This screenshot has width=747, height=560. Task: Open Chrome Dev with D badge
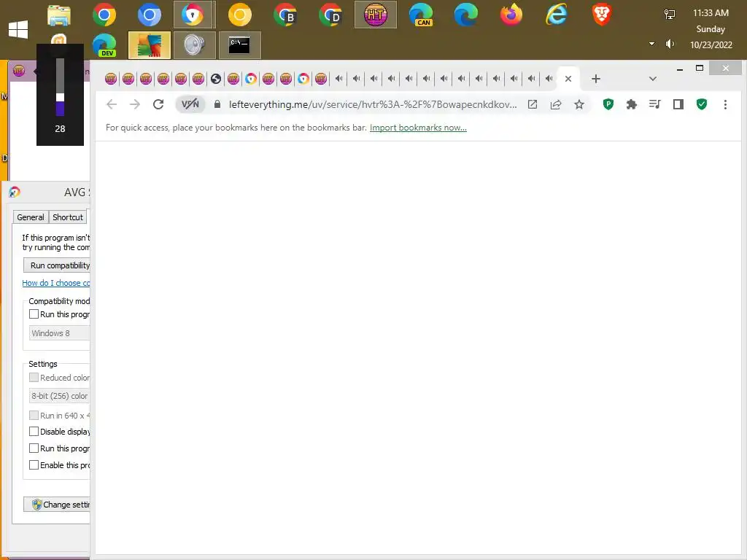point(330,15)
